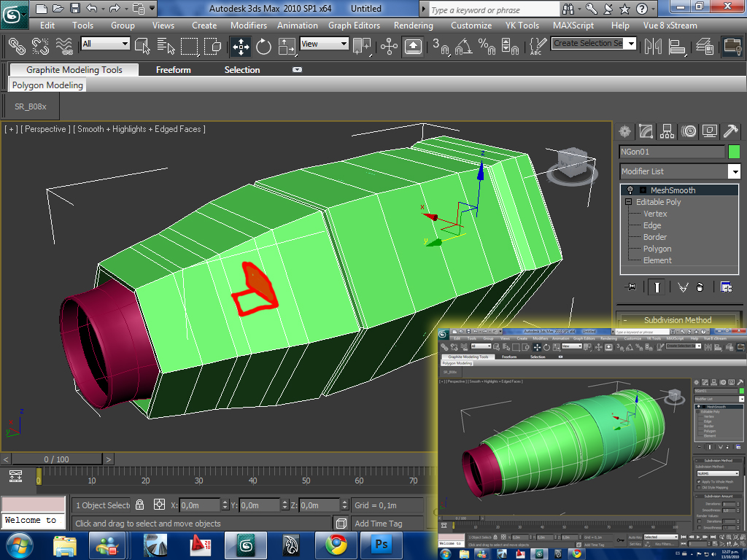
Task: Activate the Select and Manipulate tool
Action: (x=390, y=46)
